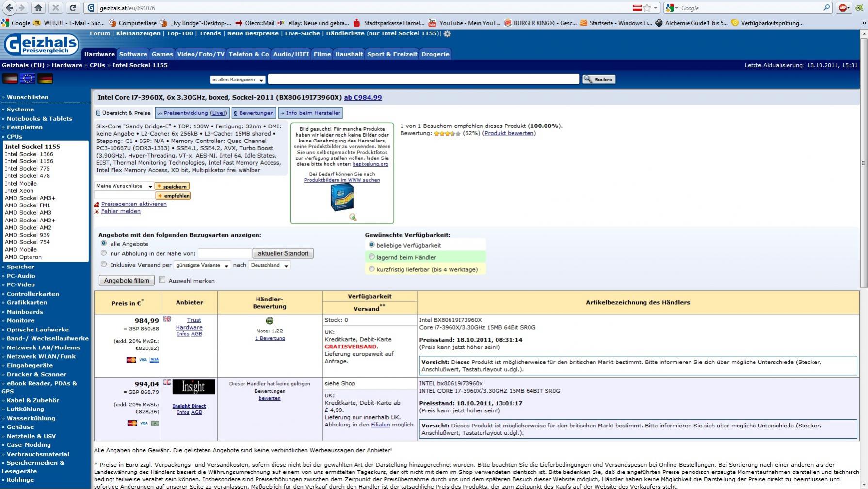The height and width of the screenshot is (489, 868).
Task: Open the Adblock Plus ABP icon
Action: pos(843,8)
